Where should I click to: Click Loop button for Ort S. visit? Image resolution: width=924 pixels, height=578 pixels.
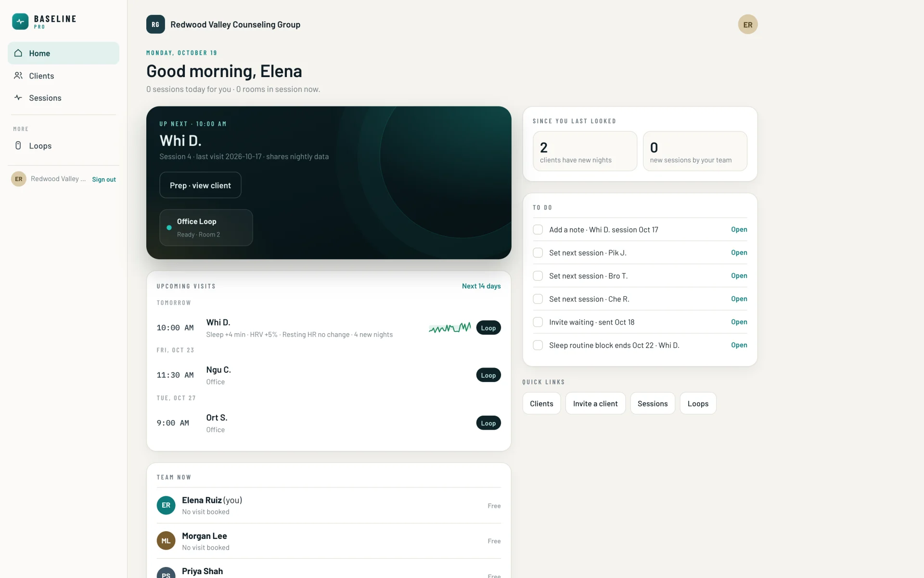point(488,423)
